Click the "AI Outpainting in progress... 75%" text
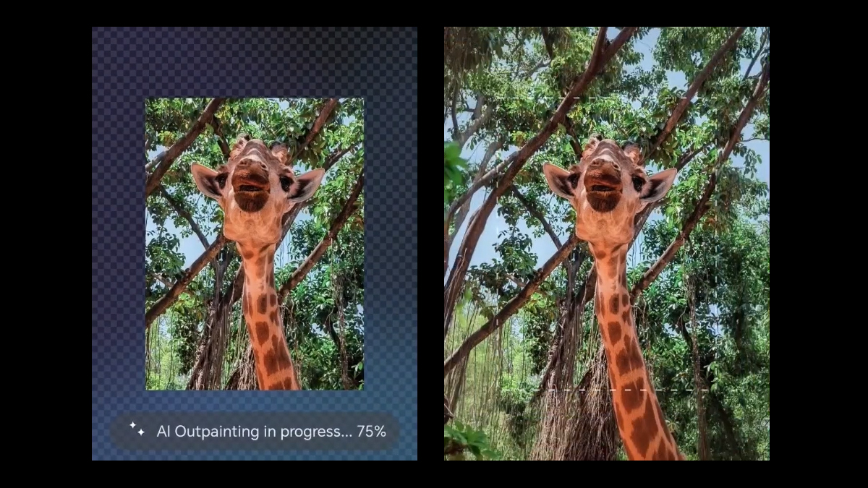 pos(271,432)
